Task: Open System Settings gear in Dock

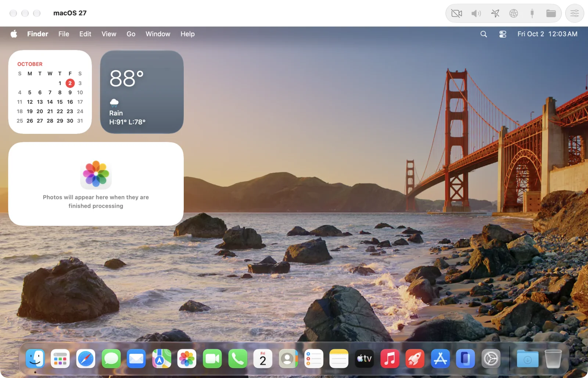Action: tap(491, 359)
